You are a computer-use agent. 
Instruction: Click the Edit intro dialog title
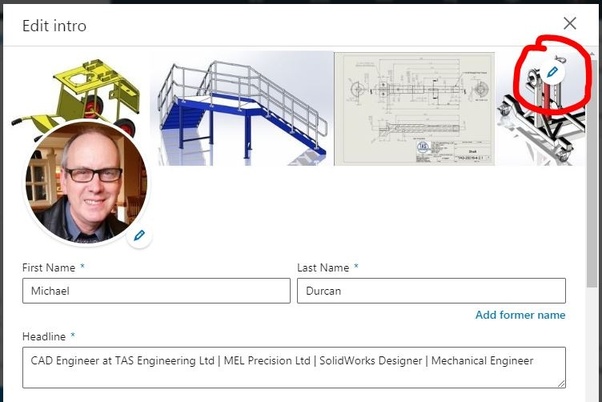click(54, 26)
